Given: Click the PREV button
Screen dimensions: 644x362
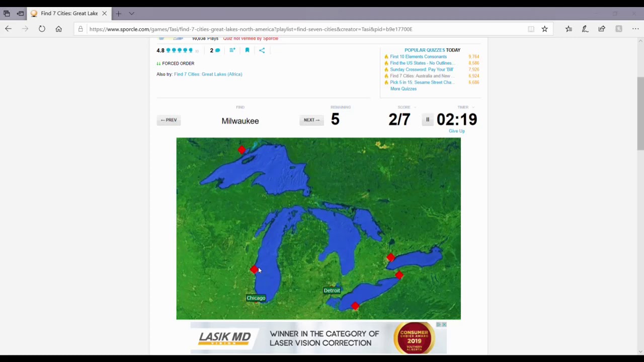Looking at the screenshot, I should (x=169, y=120).
